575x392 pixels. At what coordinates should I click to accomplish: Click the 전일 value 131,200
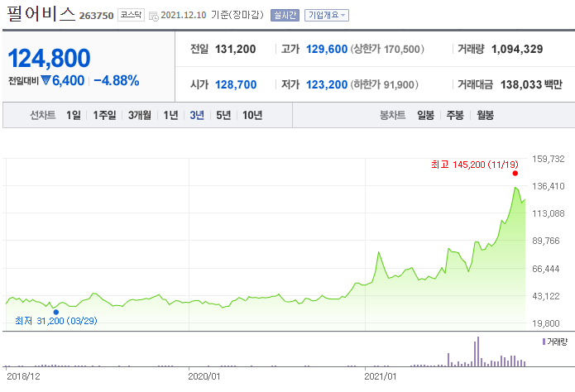click(x=236, y=49)
